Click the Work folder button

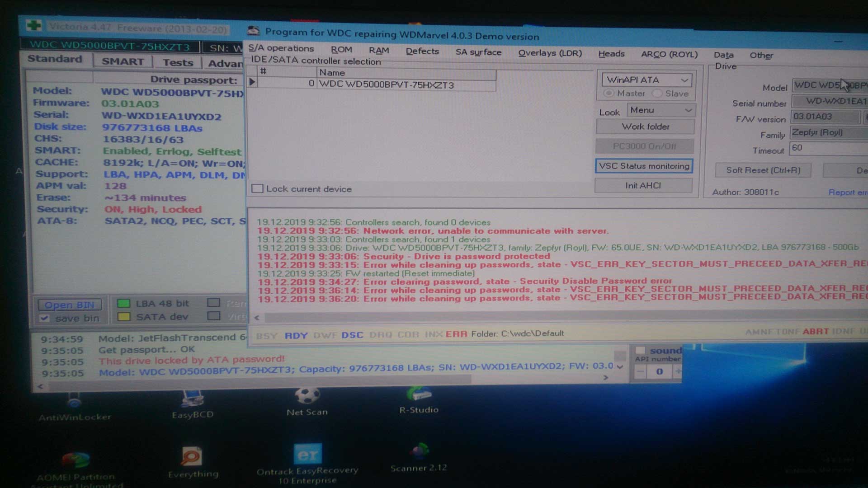point(645,127)
